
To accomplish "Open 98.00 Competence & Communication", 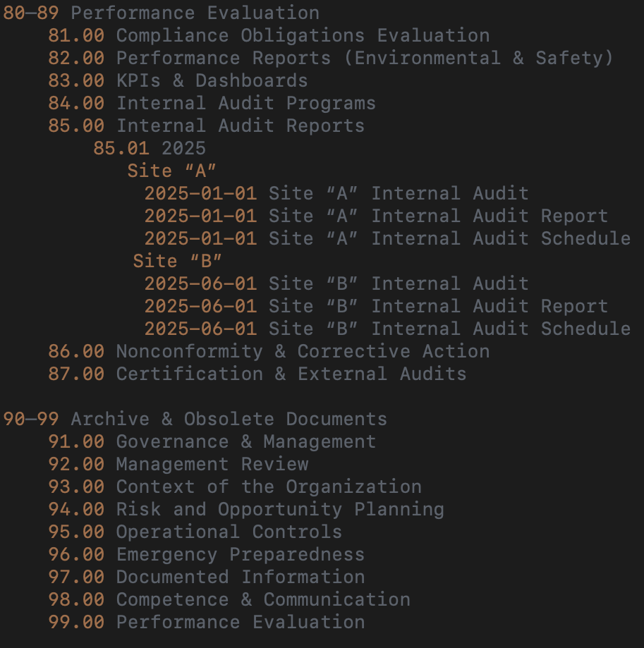I will 229,599.
